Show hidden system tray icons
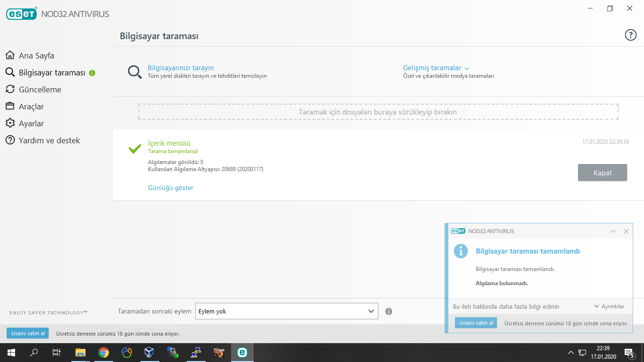The image size is (644, 362). coord(570,353)
